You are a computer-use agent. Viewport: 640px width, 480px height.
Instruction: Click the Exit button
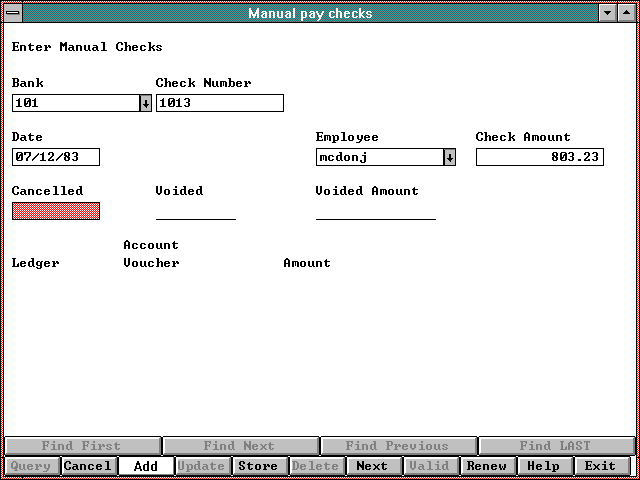point(601,466)
